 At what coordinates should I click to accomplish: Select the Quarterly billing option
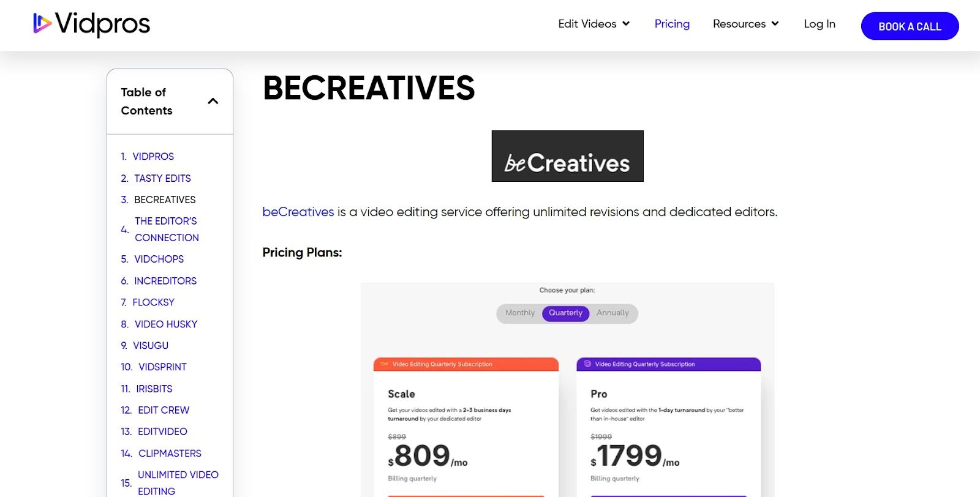pyautogui.click(x=565, y=313)
